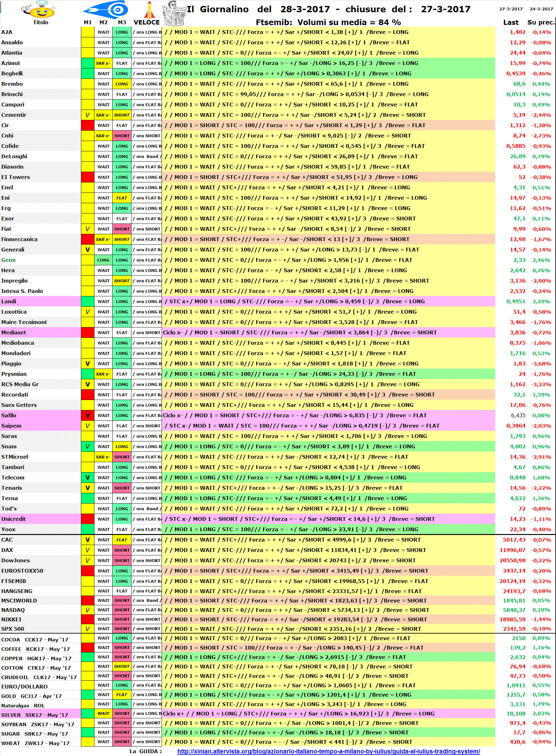Viewport: 556px width, 756px height.
Task: Select the Azimut title cell
Action: pyautogui.click(x=40, y=63)
